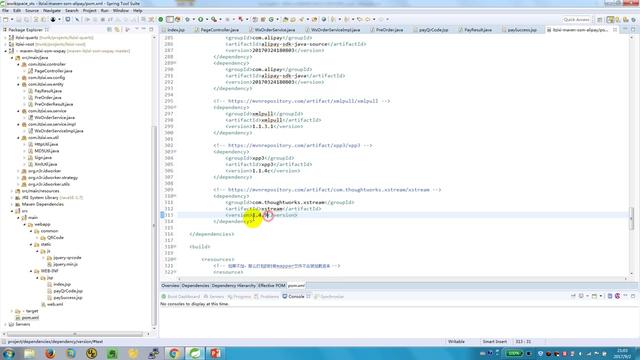Collapse the WEB-INF folder
The height and width of the screenshot is (360, 640).
pyautogui.click(x=31, y=271)
